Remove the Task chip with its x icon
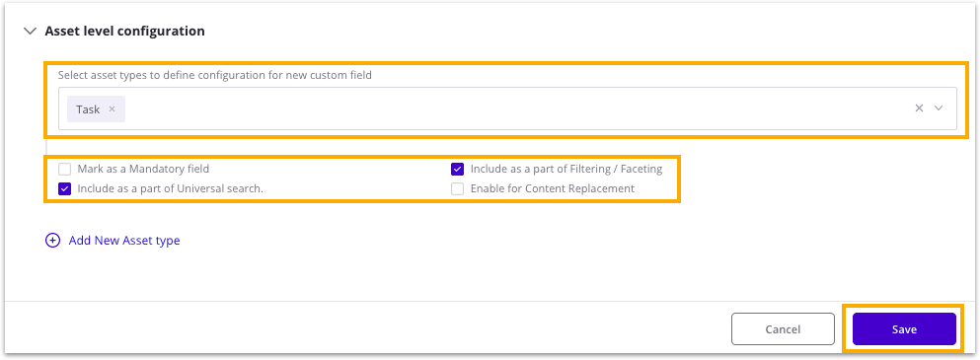Image resolution: width=980 pixels, height=360 pixels. coord(112,108)
